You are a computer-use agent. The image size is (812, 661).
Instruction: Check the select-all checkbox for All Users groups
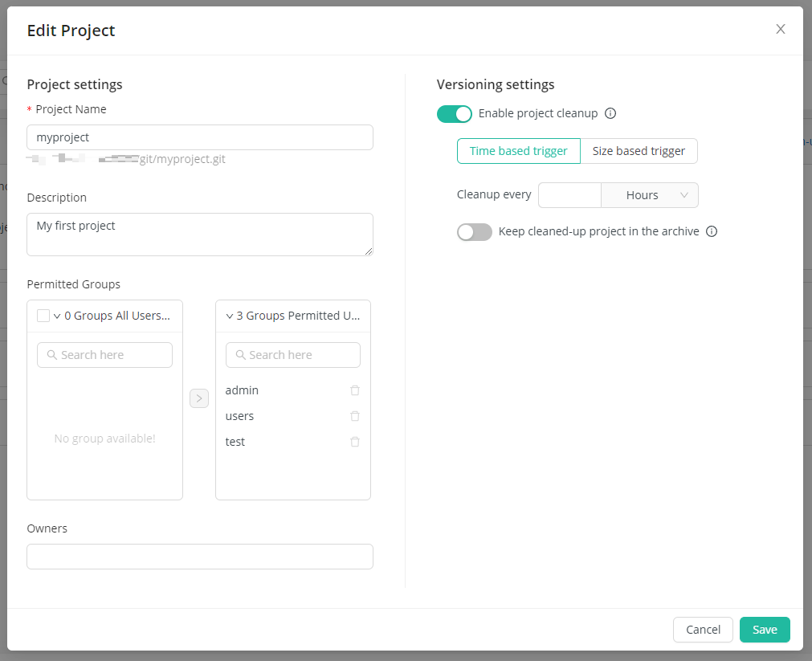tap(43, 316)
